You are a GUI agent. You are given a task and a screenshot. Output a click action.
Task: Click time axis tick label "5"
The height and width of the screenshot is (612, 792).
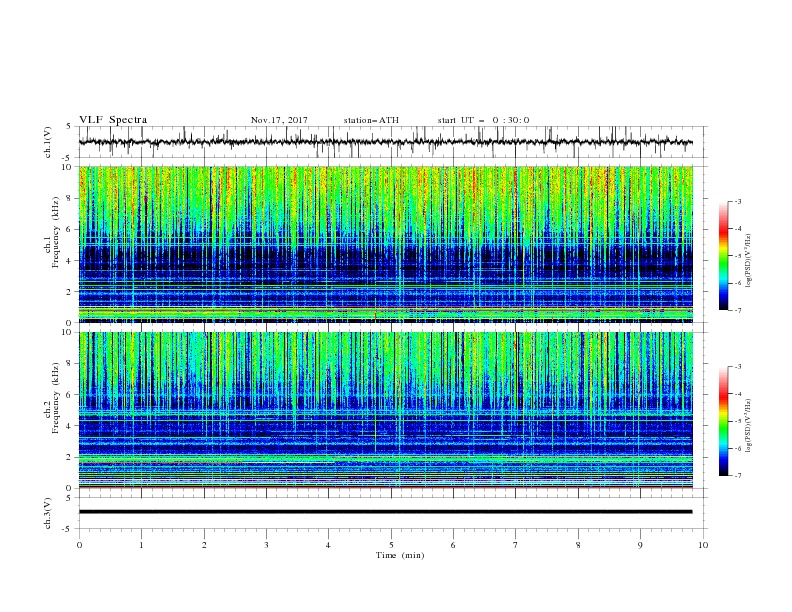391,545
